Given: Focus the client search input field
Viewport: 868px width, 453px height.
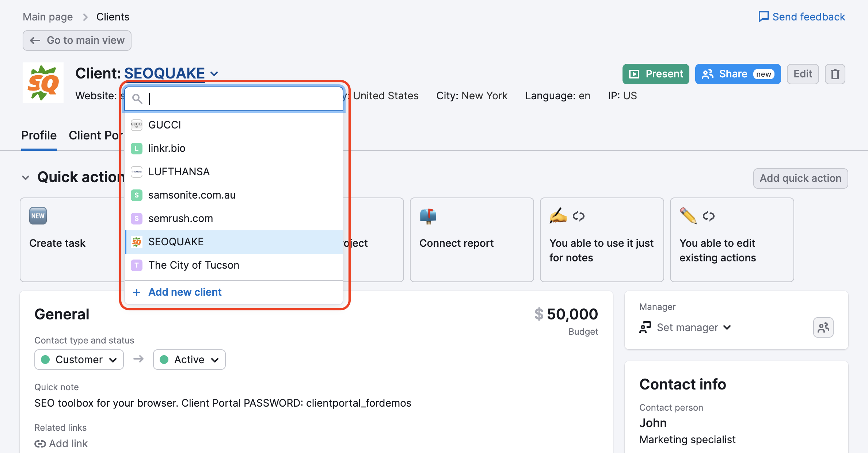Looking at the screenshot, I should pos(234,99).
